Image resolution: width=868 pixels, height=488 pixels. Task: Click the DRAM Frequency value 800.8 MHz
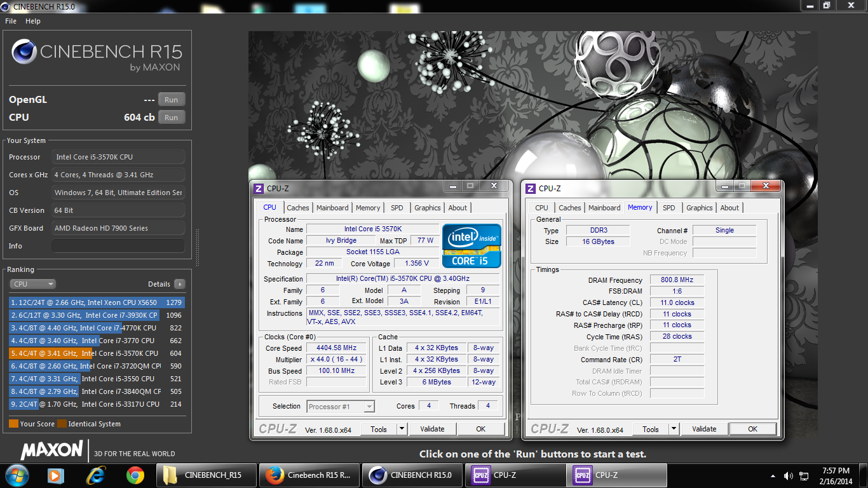pyautogui.click(x=677, y=280)
